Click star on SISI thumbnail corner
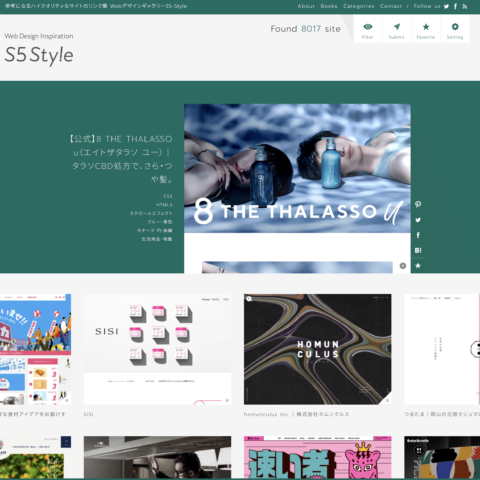Image resolution: width=480 pixels, height=480 pixels. [x=227, y=400]
